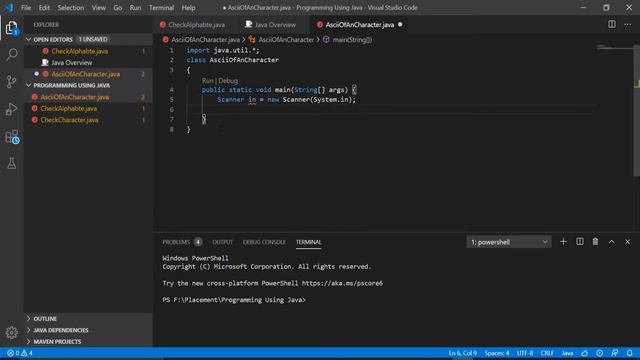Change line endings via CRLF entry
The width and height of the screenshot is (640, 360).
[547, 353]
